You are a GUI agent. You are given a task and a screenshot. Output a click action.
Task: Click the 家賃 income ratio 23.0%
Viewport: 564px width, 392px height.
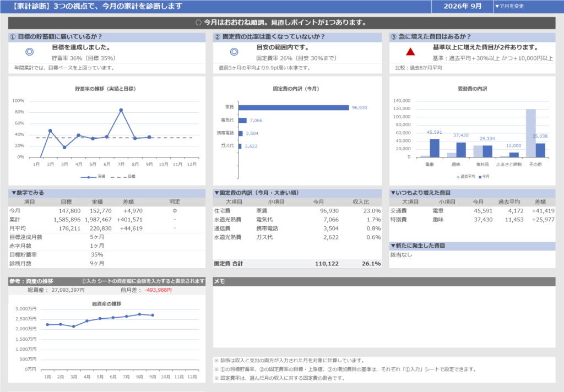372,211
